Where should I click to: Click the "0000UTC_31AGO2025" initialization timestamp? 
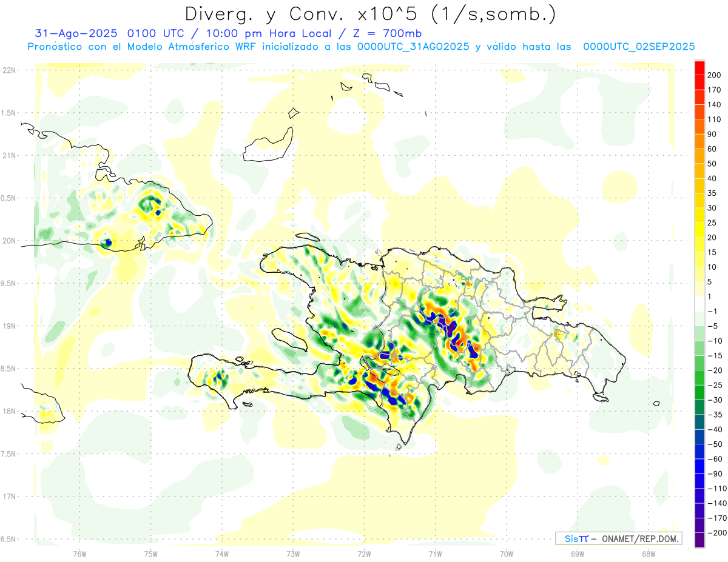(413, 47)
